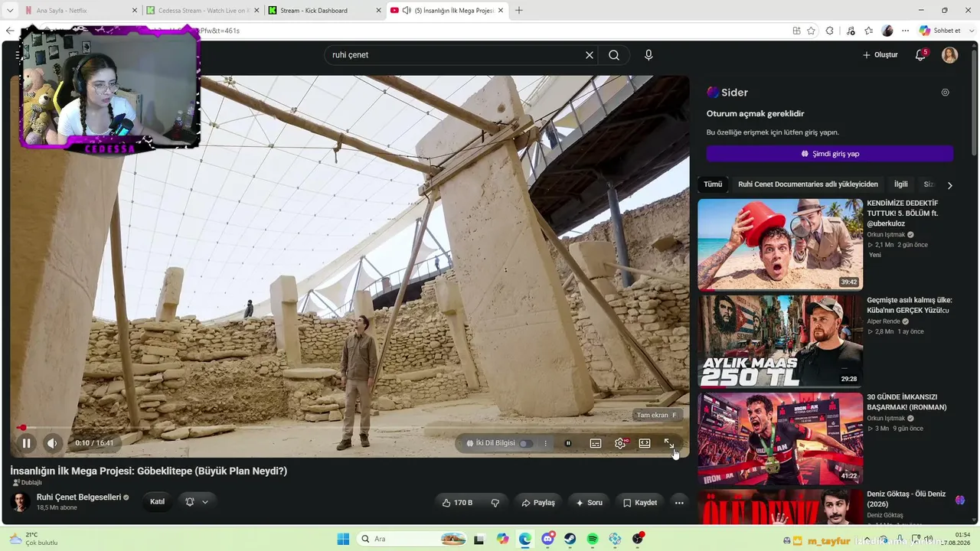The width and height of the screenshot is (980, 551).
Task: Click into the YouTube search box
Action: click(456, 55)
